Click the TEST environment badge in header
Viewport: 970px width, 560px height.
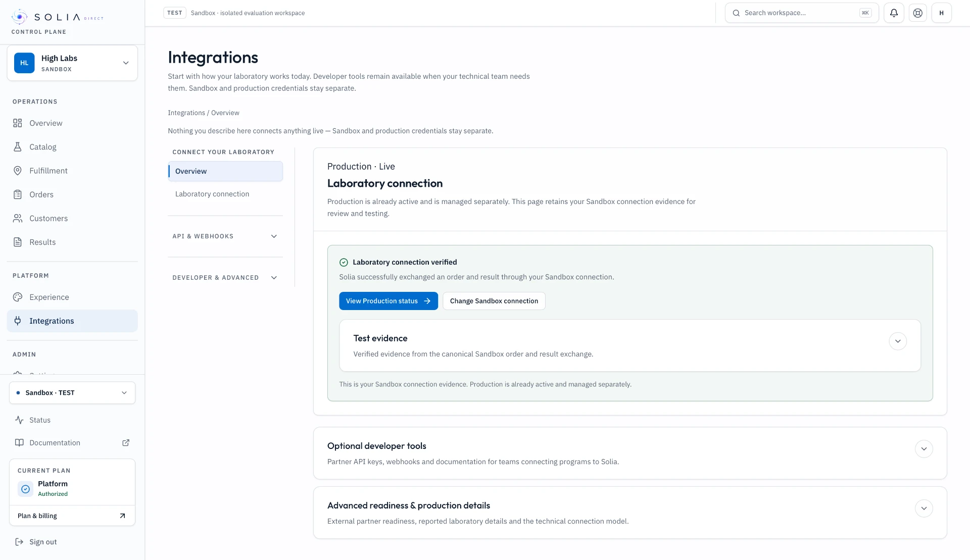(175, 13)
